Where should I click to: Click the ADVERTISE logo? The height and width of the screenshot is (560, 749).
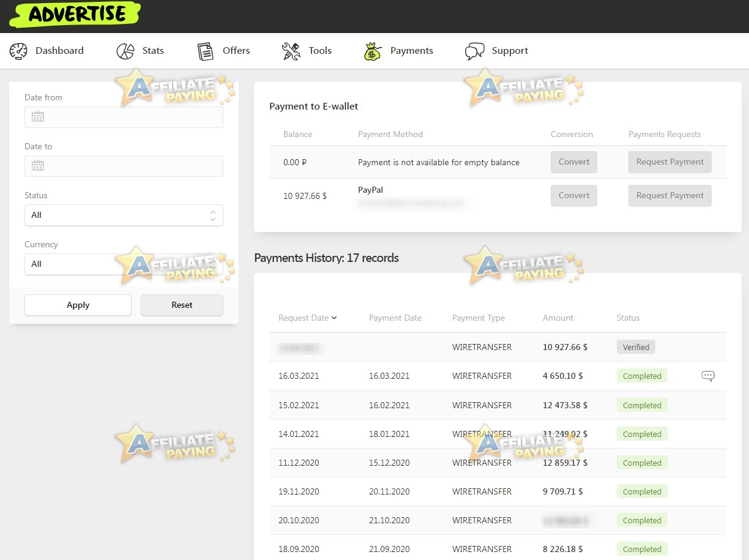coord(75,14)
